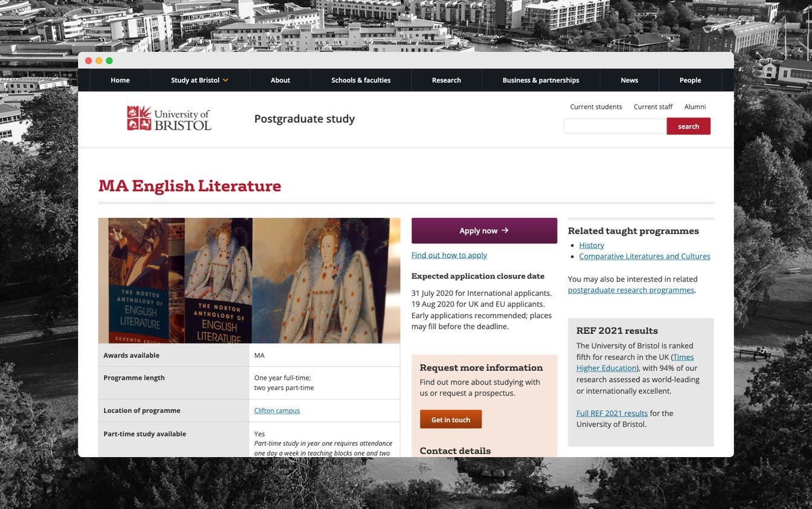Click the REF 2021 results heading

[x=617, y=331]
